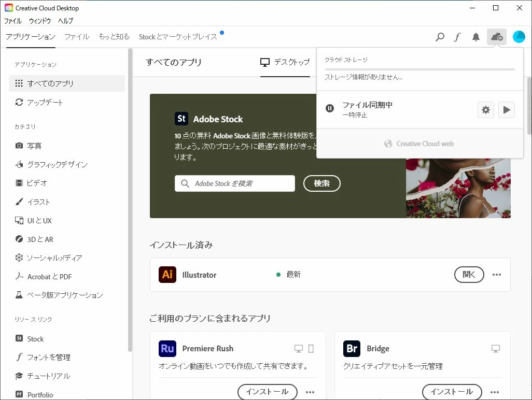Click the sidebar vertical scrollbar
This screenshot has height=400, width=532.
click(130, 200)
